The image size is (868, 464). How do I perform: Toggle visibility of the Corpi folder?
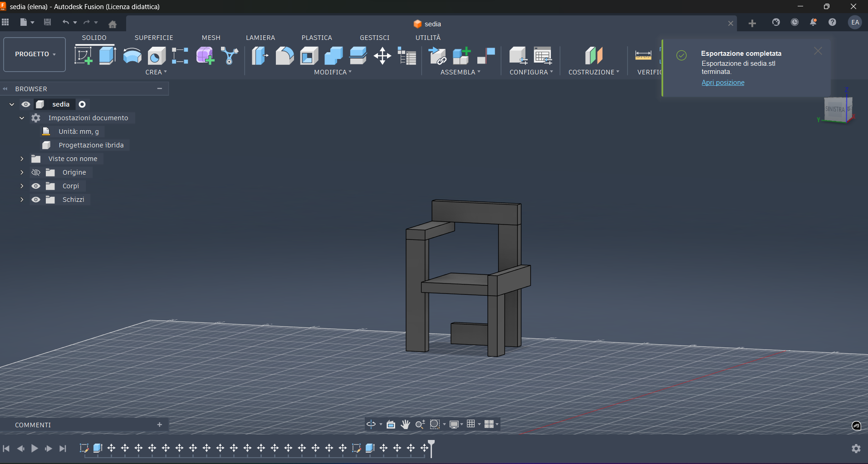(x=36, y=186)
